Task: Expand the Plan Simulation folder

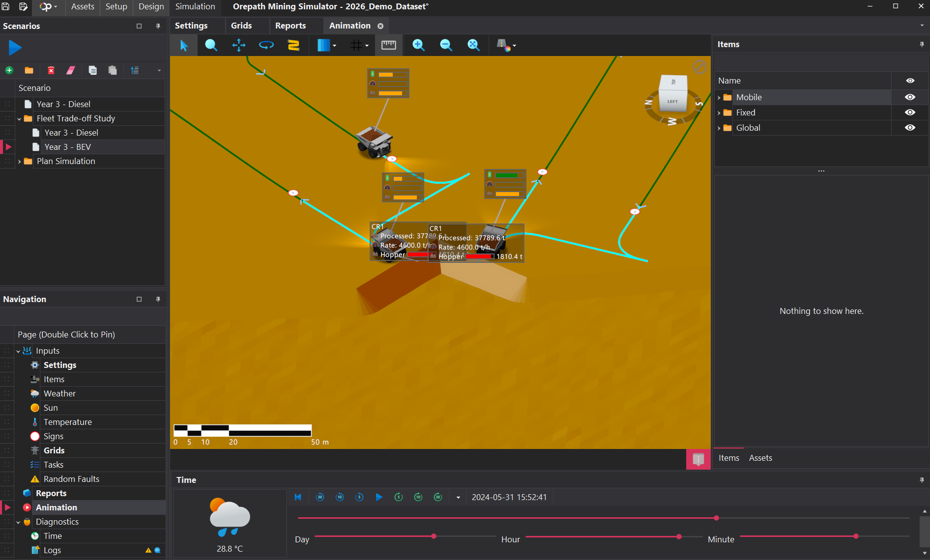Action: 19,162
